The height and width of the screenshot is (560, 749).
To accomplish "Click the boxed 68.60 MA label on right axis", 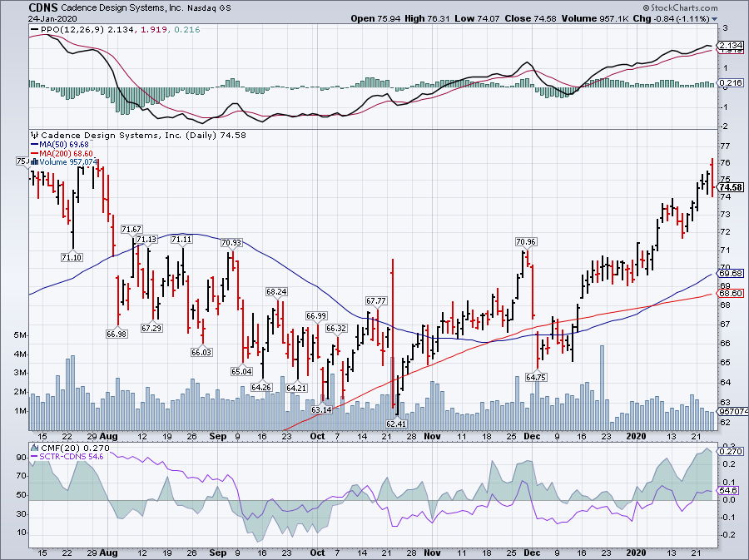I will (x=732, y=293).
